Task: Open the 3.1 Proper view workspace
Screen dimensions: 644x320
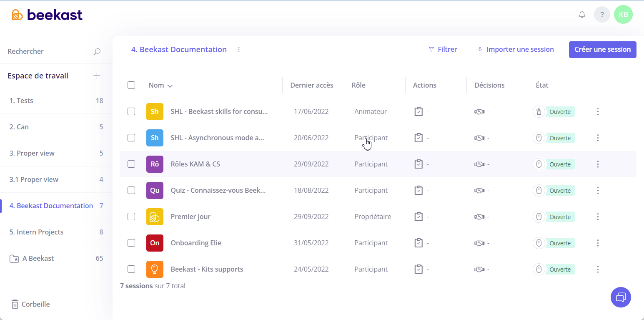Action: 56,179
